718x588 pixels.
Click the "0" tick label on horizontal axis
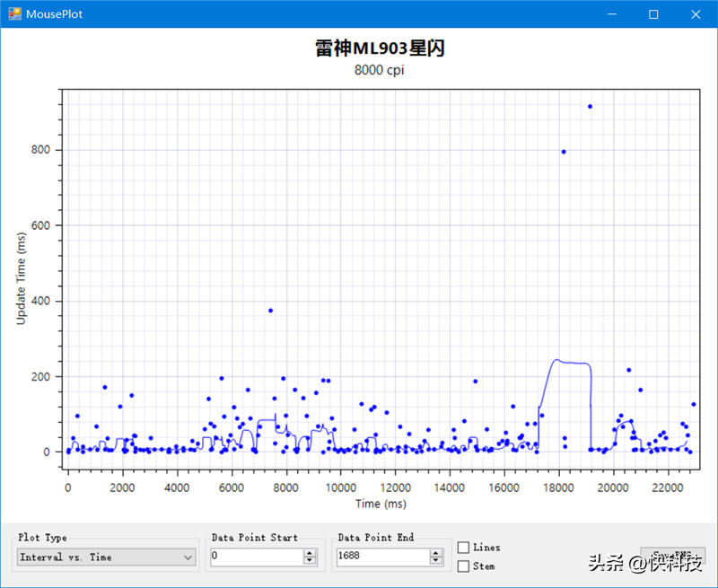[68, 487]
